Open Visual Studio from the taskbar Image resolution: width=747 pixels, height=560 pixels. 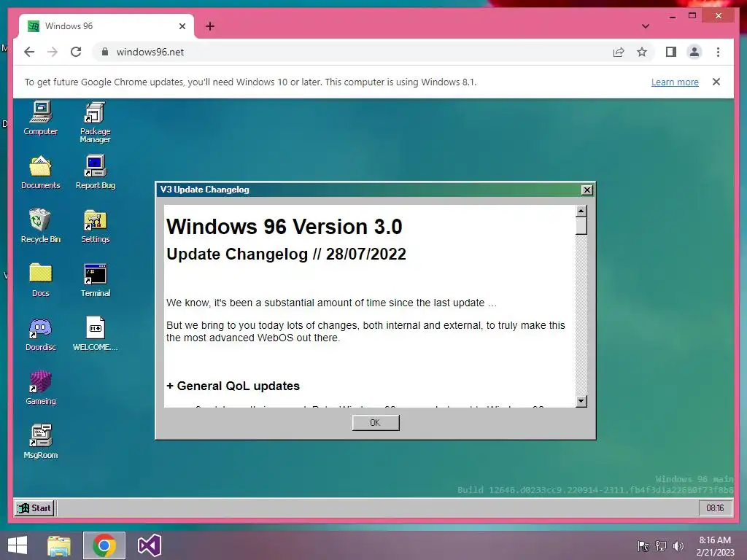[150, 545]
